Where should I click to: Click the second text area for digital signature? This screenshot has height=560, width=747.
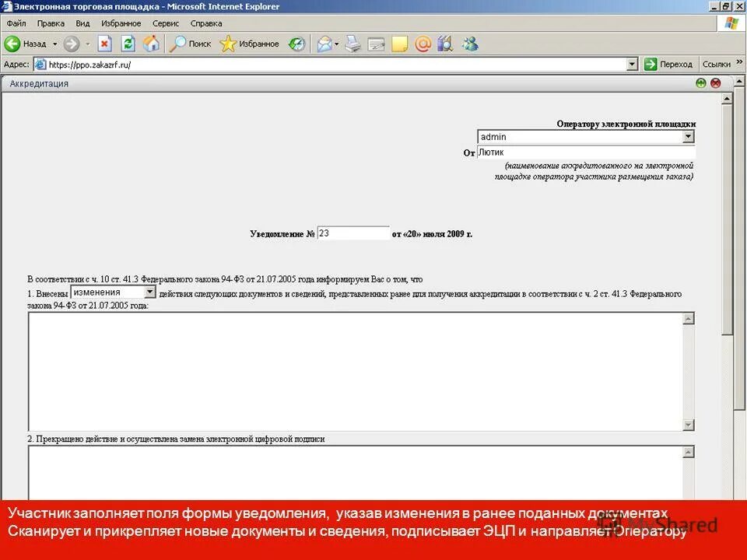click(x=356, y=472)
